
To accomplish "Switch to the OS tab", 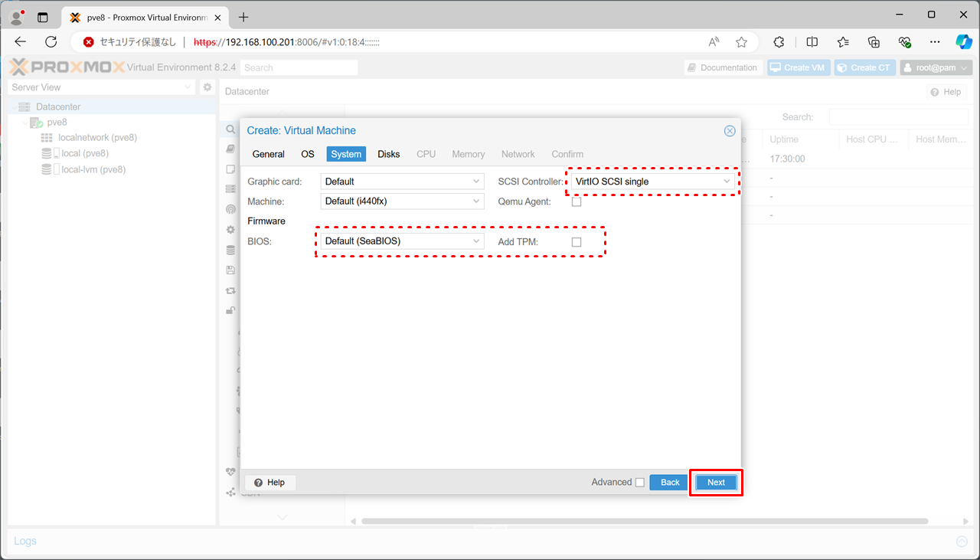I will (x=307, y=154).
